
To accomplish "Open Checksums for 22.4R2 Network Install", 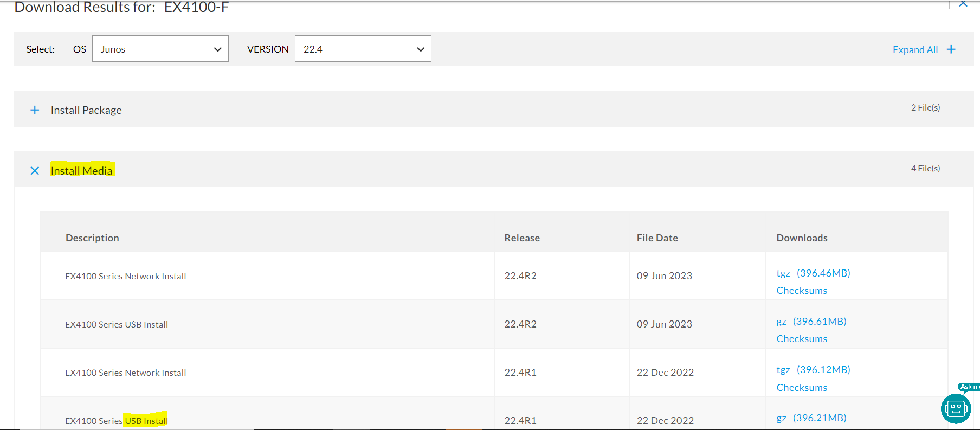I will pos(802,290).
